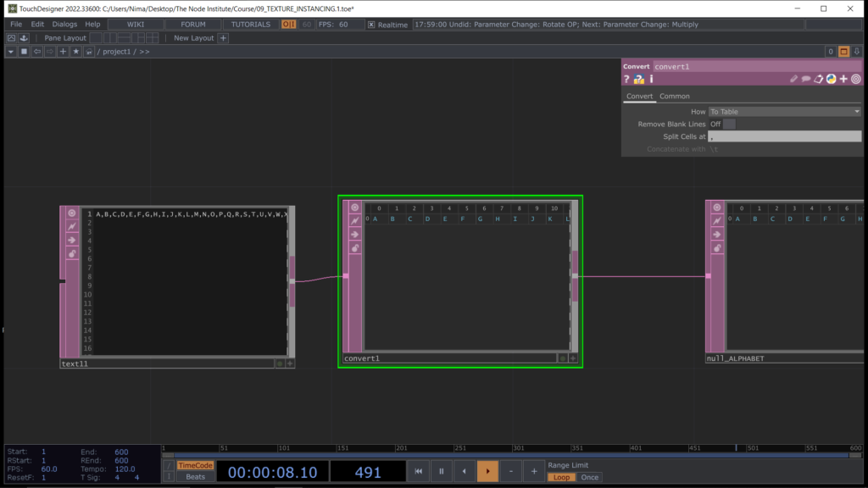Image resolution: width=868 pixels, height=488 pixels.
Task: Select the single-pane layout button
Action: click(96, 37)
